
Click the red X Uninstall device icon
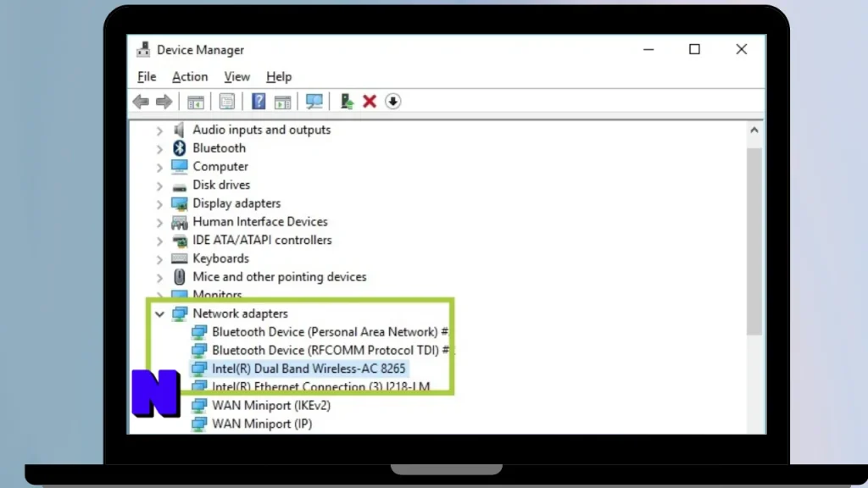coord(370,102)
